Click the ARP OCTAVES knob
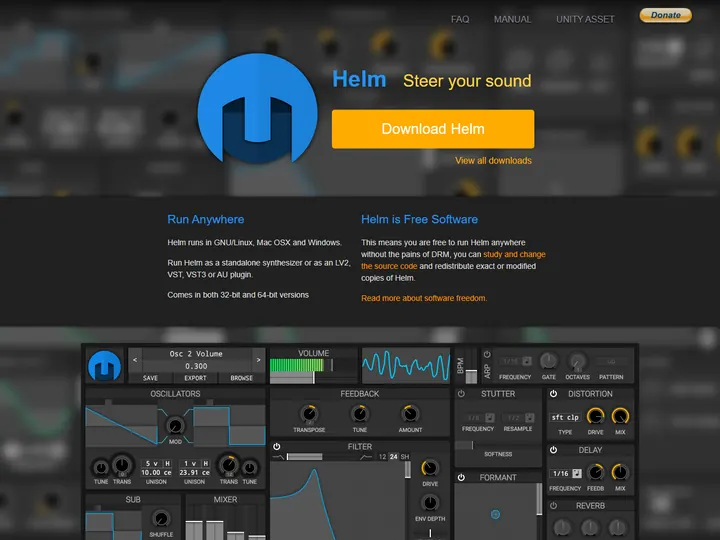 coord(578,361)
